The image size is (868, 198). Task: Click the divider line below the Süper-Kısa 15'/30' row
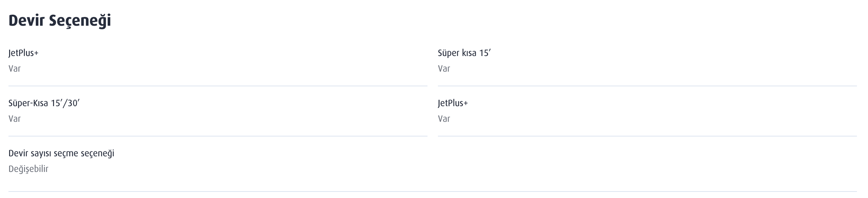coord(218,136)
